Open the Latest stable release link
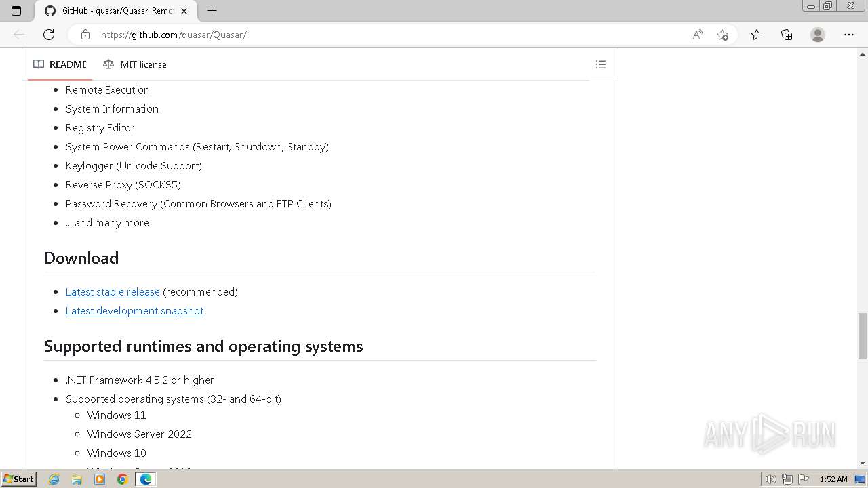The height and width of the screenshot is (488, 868). [113, 292]
